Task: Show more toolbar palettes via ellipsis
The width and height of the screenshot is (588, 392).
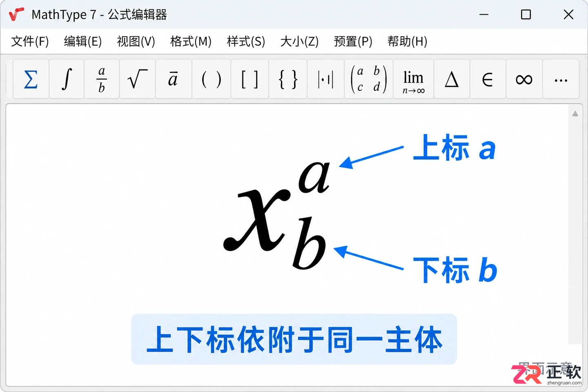Action: tap(561, 79)
